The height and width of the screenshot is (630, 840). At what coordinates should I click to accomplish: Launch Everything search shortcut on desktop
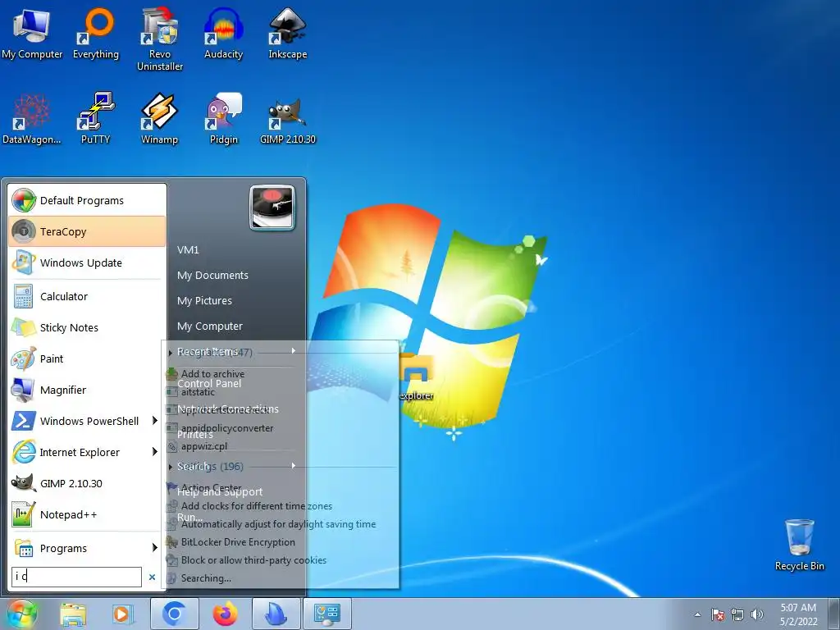96,33
